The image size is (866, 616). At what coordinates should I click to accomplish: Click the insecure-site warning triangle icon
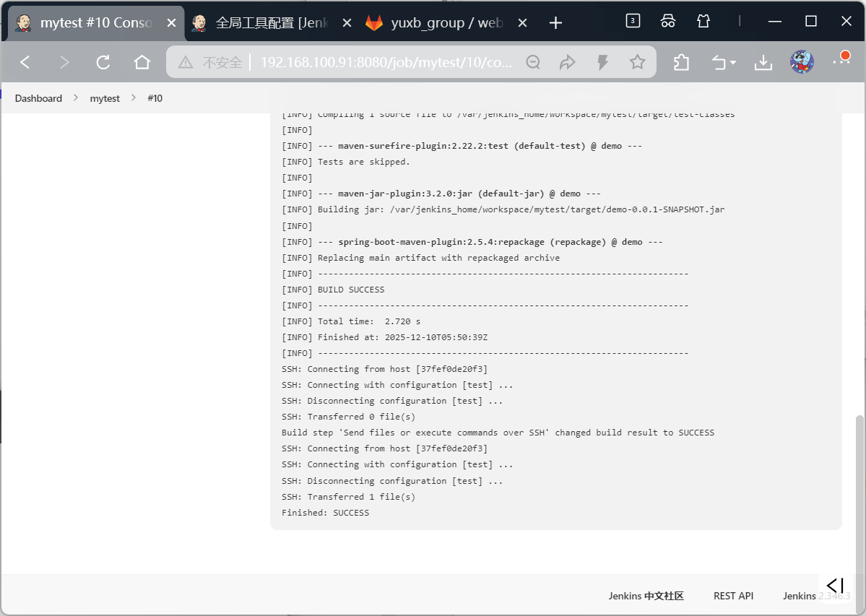186,62
